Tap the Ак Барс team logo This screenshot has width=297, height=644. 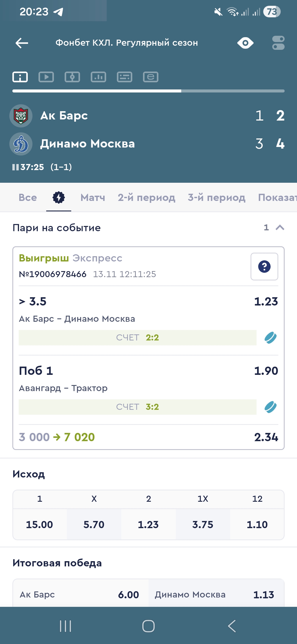(21, 116)
